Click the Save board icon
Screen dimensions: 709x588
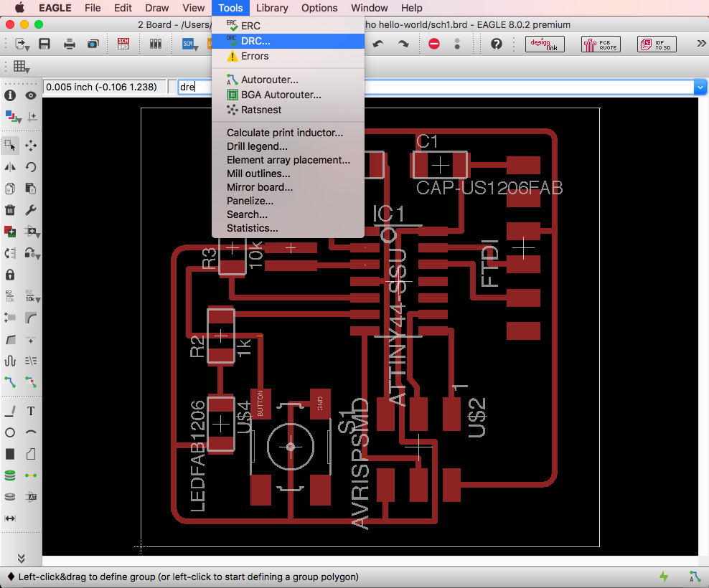[44, 44]
